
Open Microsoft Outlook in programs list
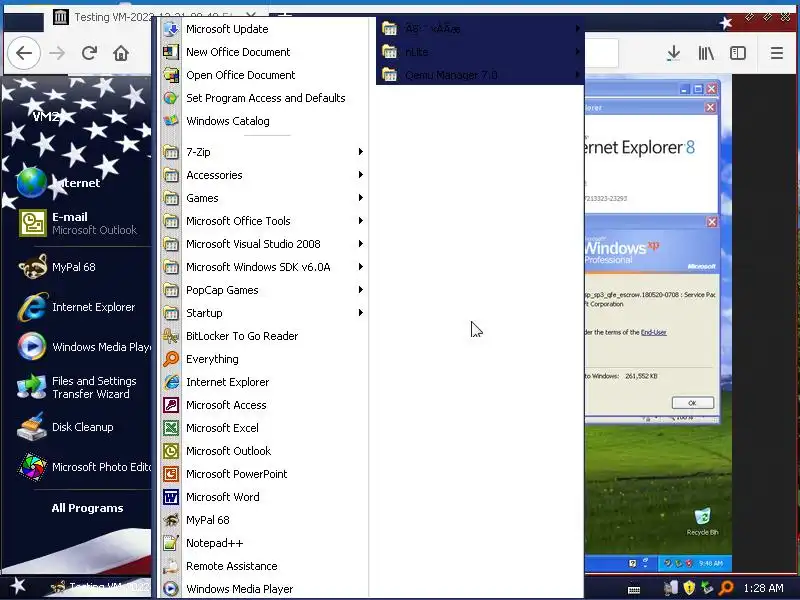click(263, 451)
